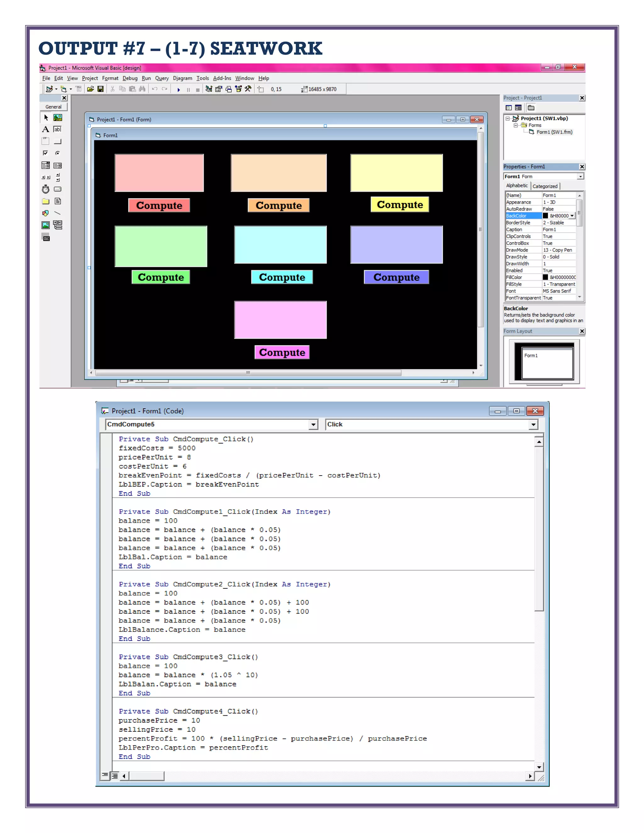This screenshot has height=833, width=644.
Task: Click the red Compute button
Action: pos(159,205)
